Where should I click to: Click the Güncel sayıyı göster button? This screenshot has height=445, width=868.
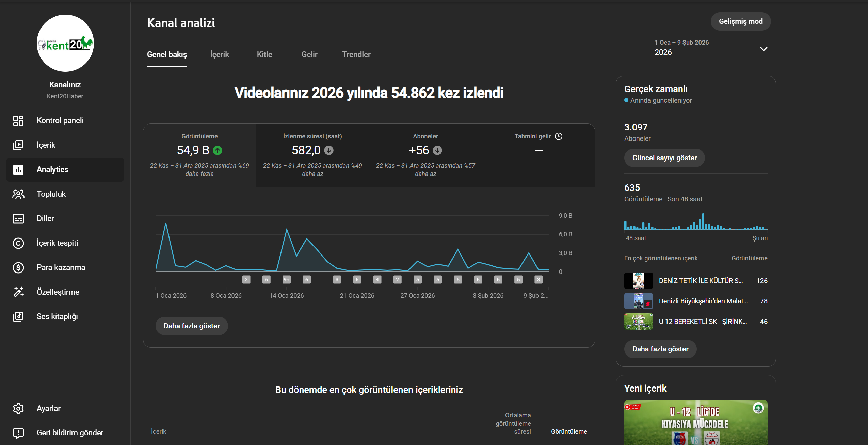(664, 158)
